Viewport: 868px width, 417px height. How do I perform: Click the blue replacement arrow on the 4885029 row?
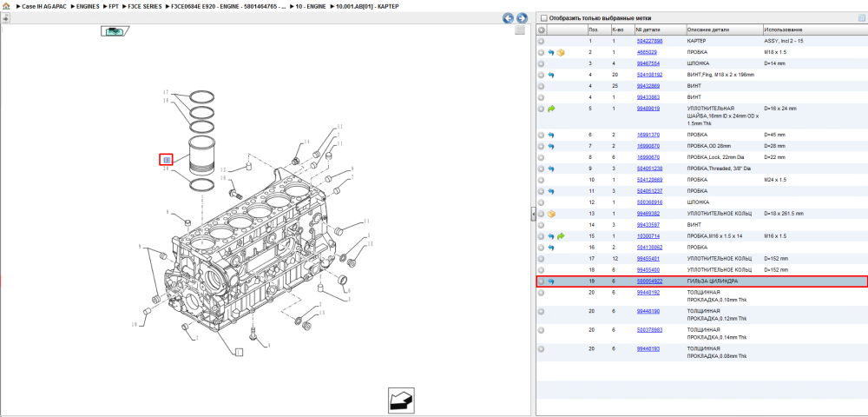pyautogui.click(x=551, y=53)
